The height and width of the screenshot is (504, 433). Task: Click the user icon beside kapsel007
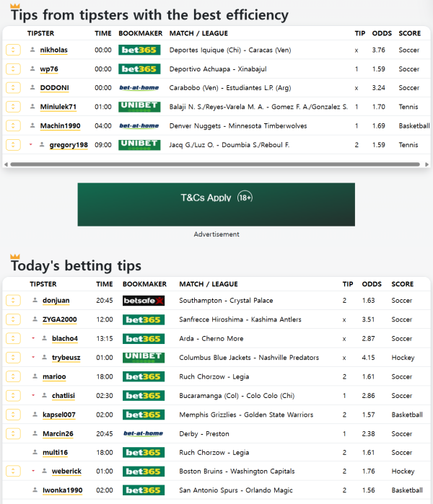click(35, 415)
